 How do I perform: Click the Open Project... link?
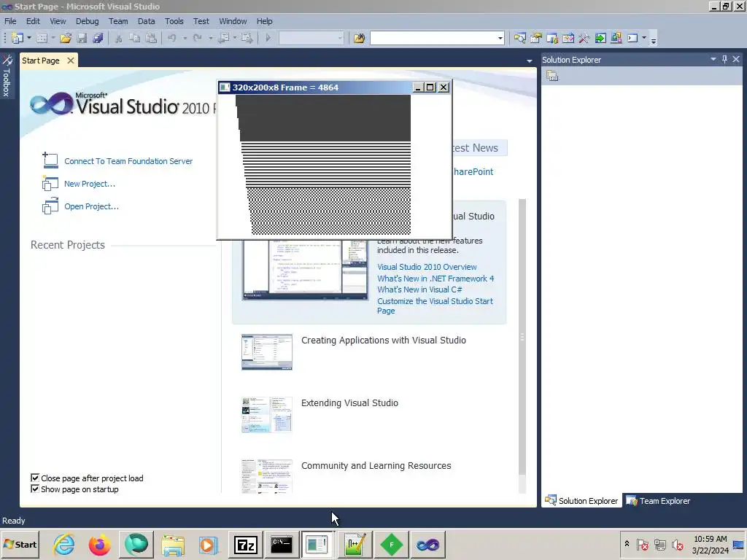coord(91,206)
